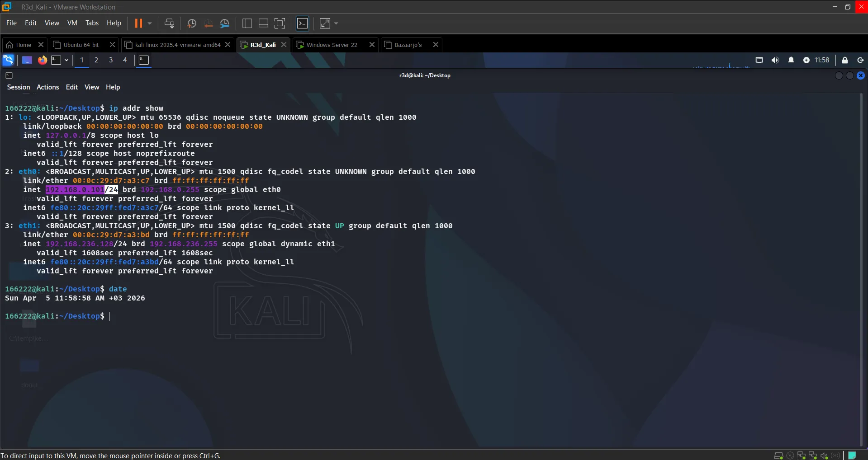Click the Suspend (pause) VM icon
The image size is (868, 460).
(138, 23)
